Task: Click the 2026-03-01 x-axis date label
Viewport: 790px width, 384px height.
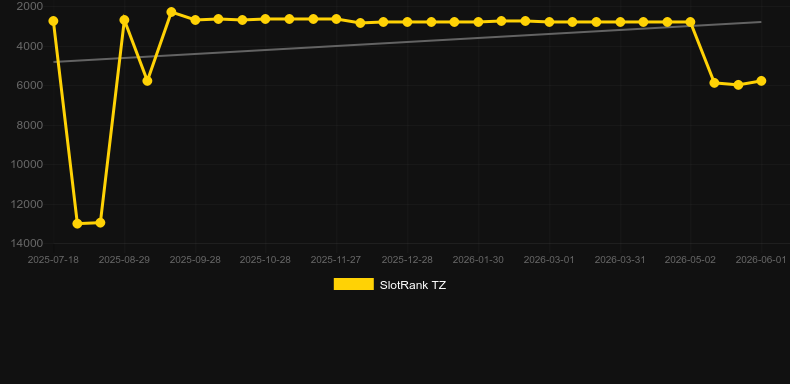Action: point(549,260)
